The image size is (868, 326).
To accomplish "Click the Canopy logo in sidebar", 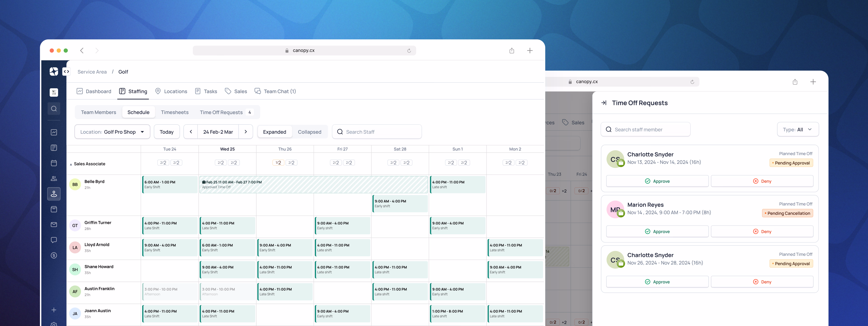I will (x=54, y=72).
